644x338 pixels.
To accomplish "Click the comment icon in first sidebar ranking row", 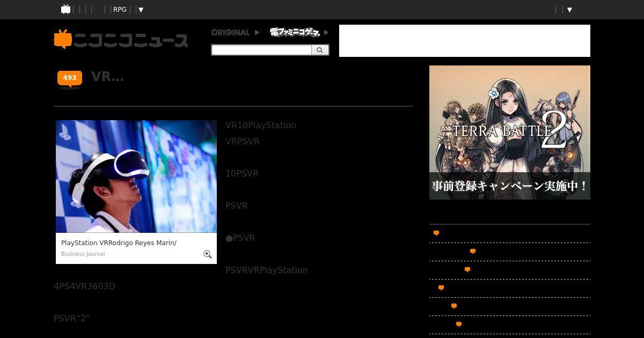I will (x=436, y=233).
